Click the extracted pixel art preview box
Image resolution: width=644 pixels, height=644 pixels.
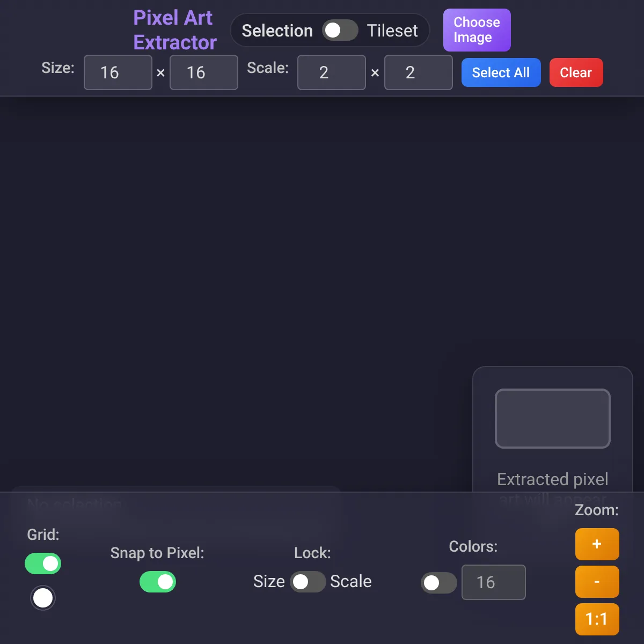[x=553, y=419]
